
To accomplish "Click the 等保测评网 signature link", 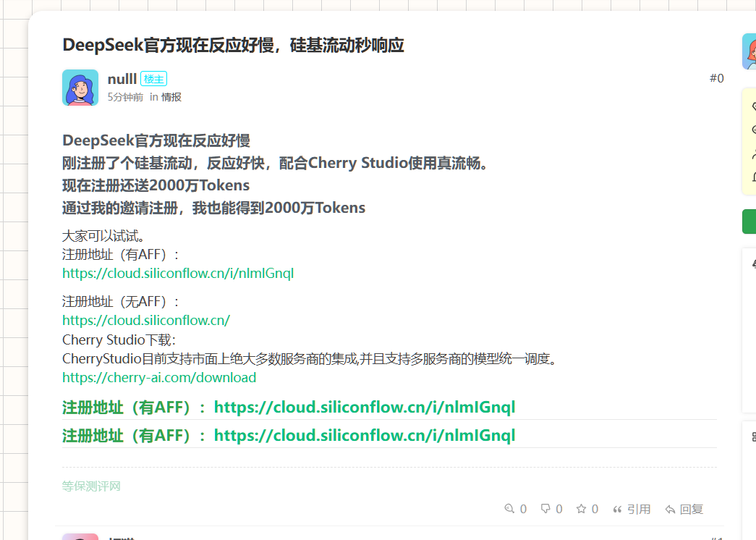I will point(91,486).
